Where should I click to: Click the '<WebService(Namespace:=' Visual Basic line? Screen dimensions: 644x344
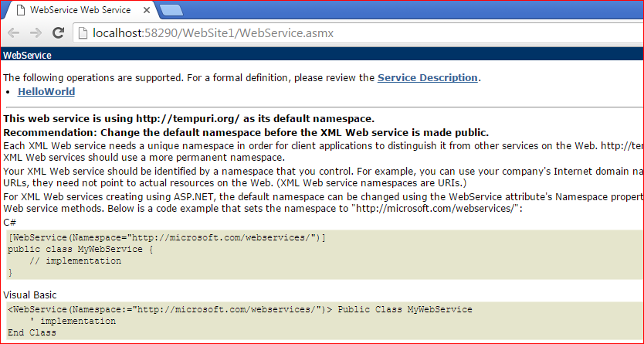click(239, 309)
